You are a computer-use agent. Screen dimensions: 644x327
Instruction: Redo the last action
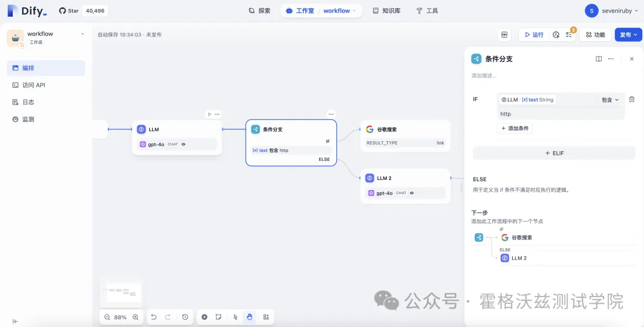click(168, 317)
